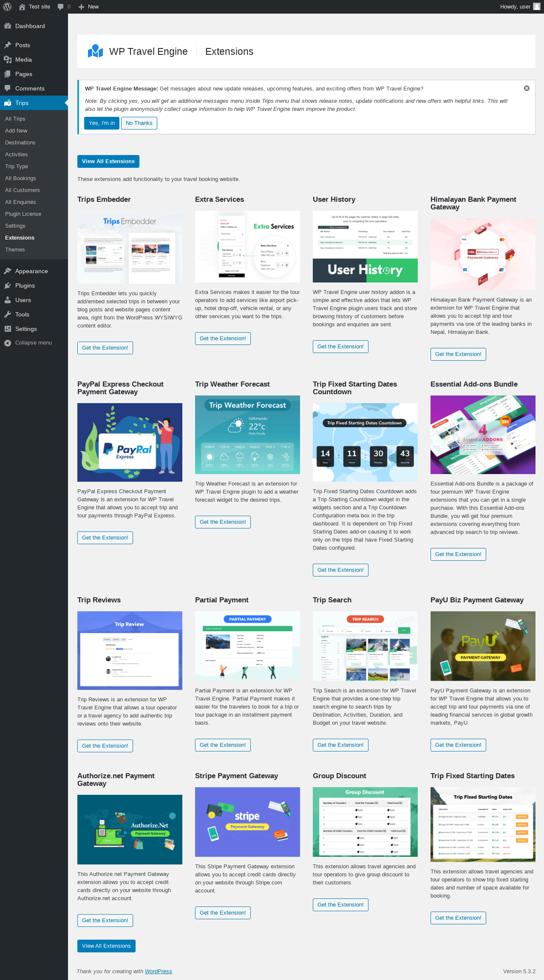Click the Trip Fixed Starting Dates Countdown thumbnail
Image resolution: width=544 pixels, height=980 pixels.
[x=365, y=442]
